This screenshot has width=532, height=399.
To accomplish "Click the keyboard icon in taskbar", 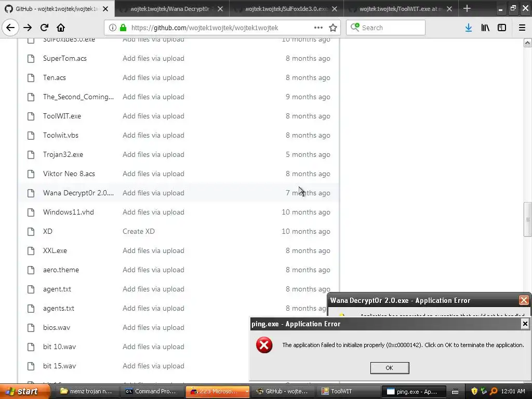I will 455,392.
